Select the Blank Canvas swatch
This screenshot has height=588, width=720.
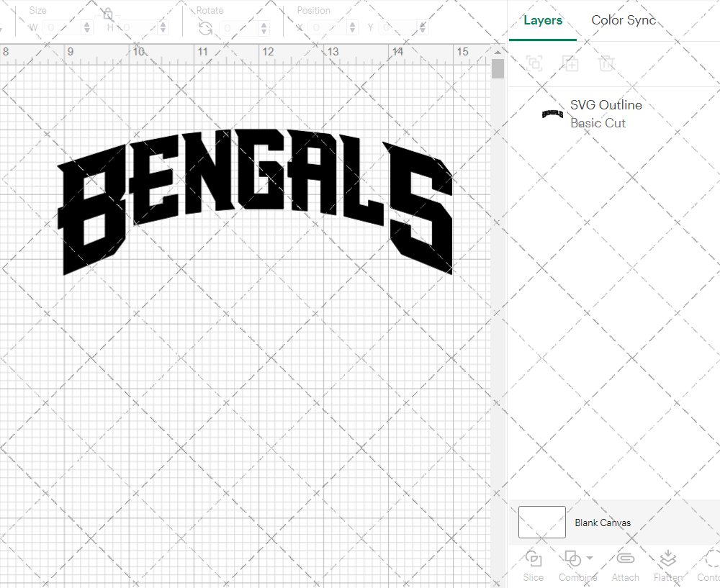[542, 522]
